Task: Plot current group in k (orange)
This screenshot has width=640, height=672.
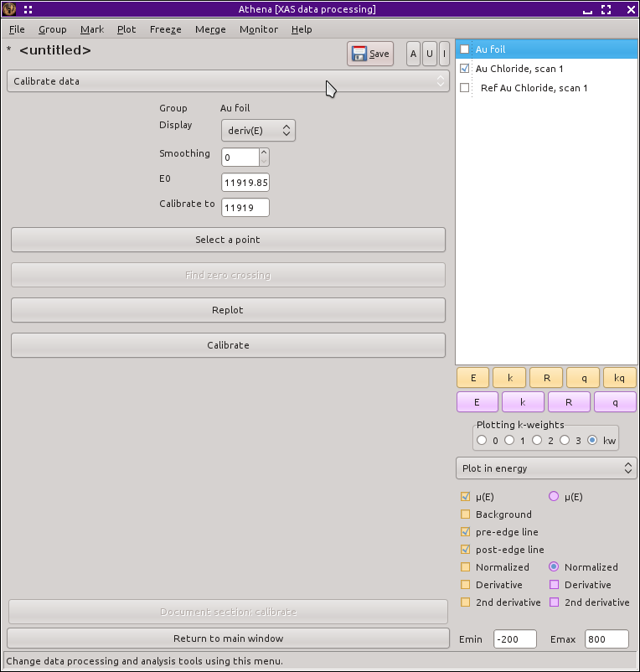Action: (x=510, y=378)
